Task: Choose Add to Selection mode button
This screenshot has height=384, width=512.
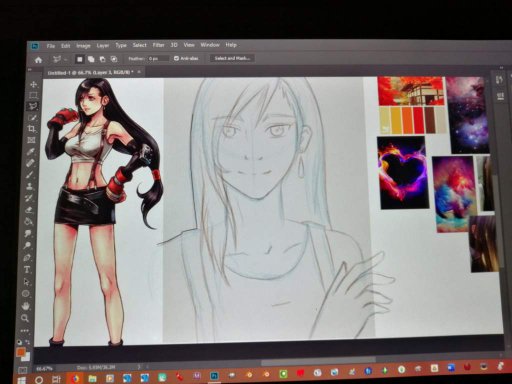Action: (91, 59)
